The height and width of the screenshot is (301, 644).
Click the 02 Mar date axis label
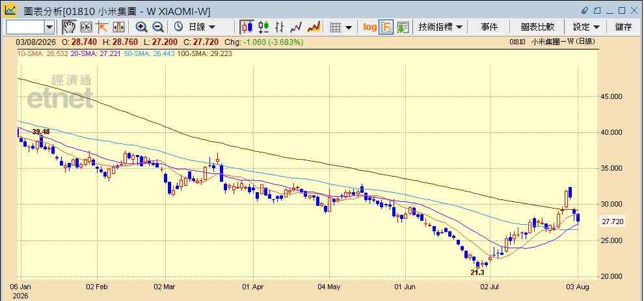[x=165, y=287]
